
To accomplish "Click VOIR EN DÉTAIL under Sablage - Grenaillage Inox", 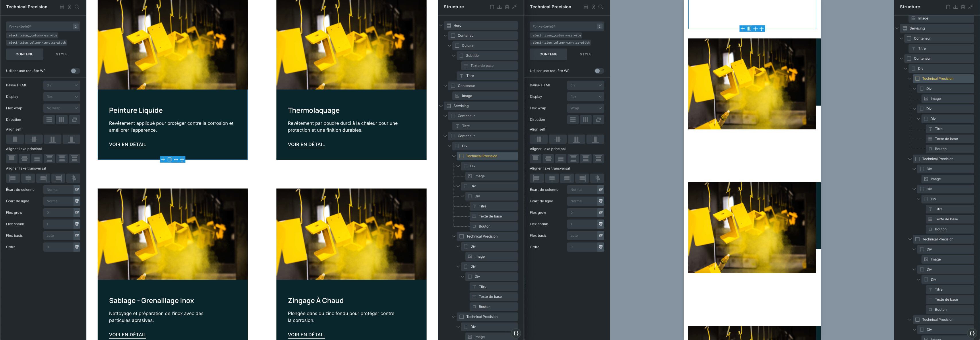I will 127,335.
